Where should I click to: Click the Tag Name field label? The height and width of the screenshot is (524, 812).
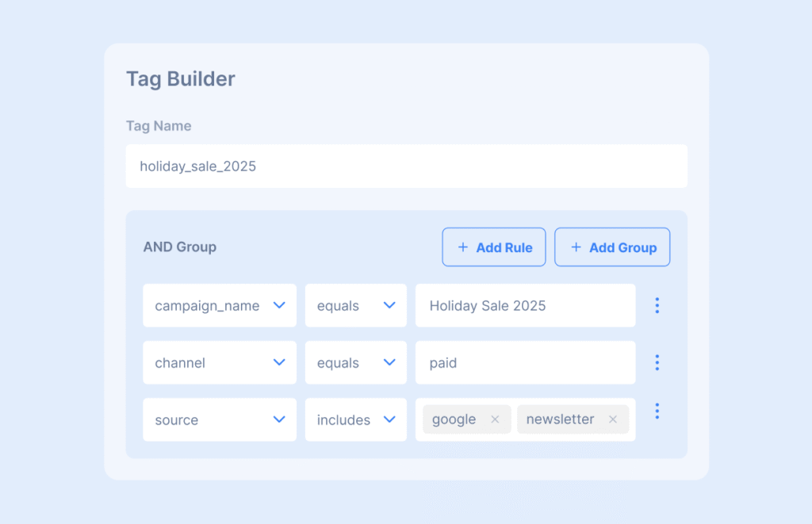tap(159, 126)
